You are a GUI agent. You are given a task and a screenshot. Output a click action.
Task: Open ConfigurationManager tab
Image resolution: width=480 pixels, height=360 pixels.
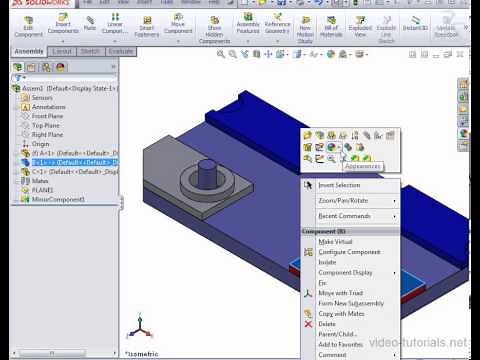click(x=46, y=68)
